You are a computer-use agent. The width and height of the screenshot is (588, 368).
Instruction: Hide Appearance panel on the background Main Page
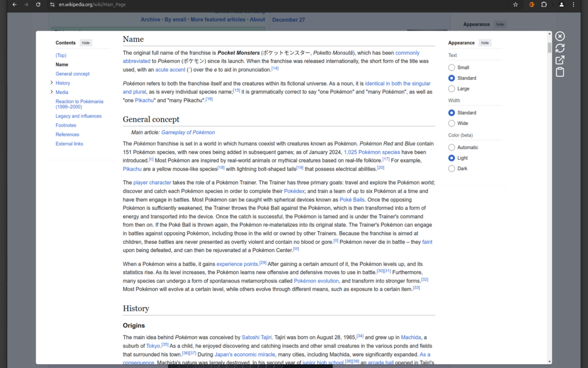(500, 24)
